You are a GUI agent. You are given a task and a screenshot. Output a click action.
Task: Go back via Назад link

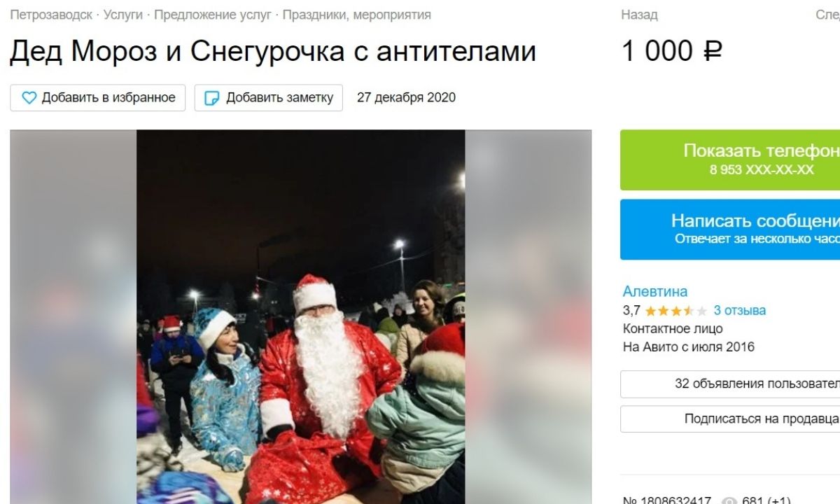[639, 15]
